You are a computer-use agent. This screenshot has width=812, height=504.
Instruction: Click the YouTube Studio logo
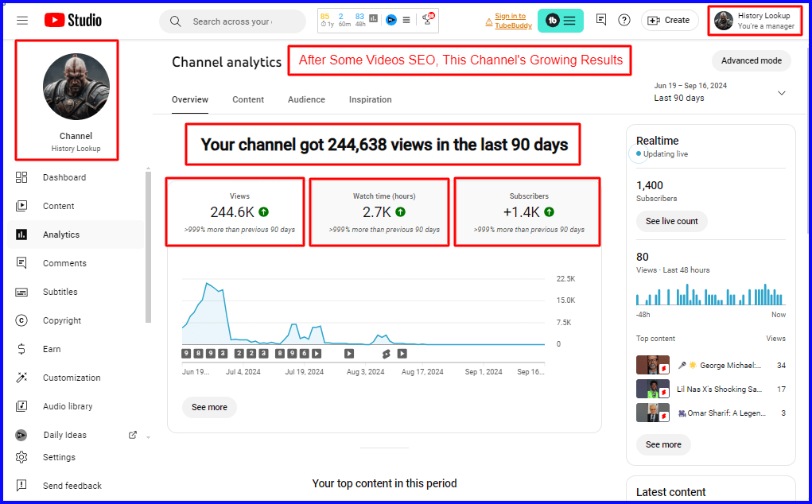pyautogui.click(x=72, y=21)
